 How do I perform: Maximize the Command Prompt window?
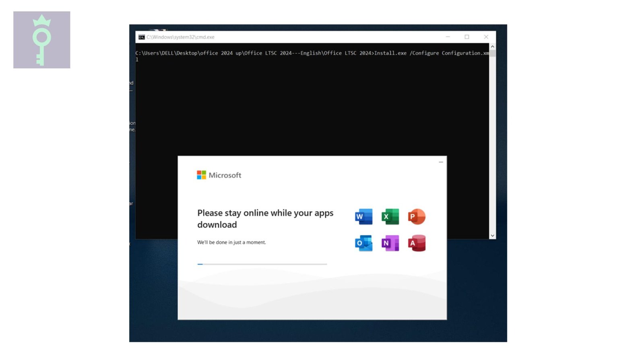coord(467,37)
